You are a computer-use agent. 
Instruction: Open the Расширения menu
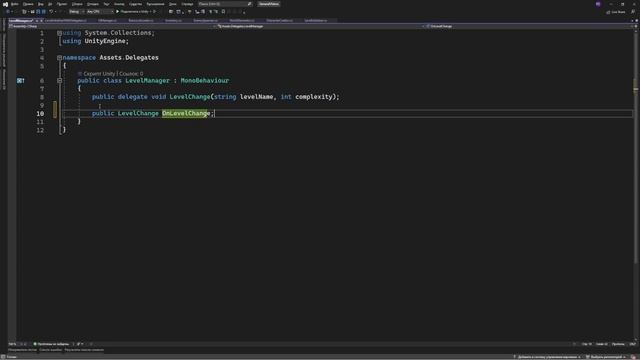[155, 4]
